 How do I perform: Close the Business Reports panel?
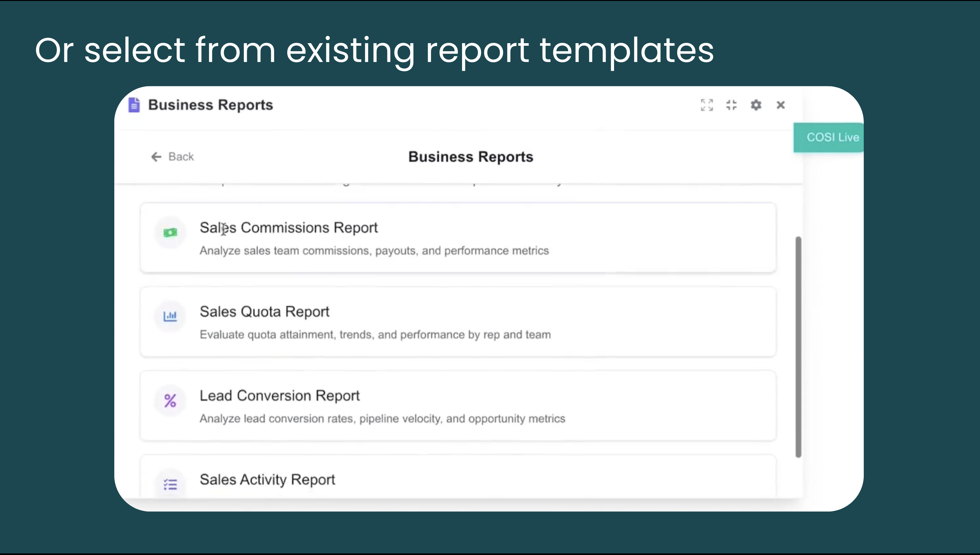tap(781, 105)
